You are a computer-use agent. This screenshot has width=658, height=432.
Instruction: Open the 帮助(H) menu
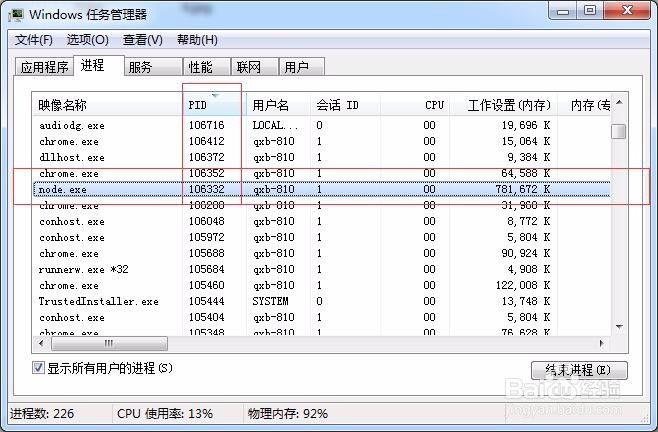[197, 40]
